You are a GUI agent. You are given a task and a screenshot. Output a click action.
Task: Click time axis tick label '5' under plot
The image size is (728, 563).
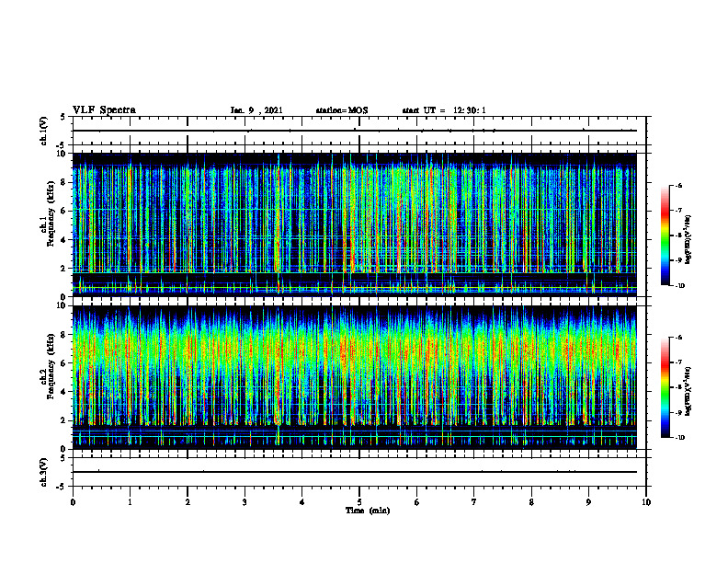click(x=359, y=502)
